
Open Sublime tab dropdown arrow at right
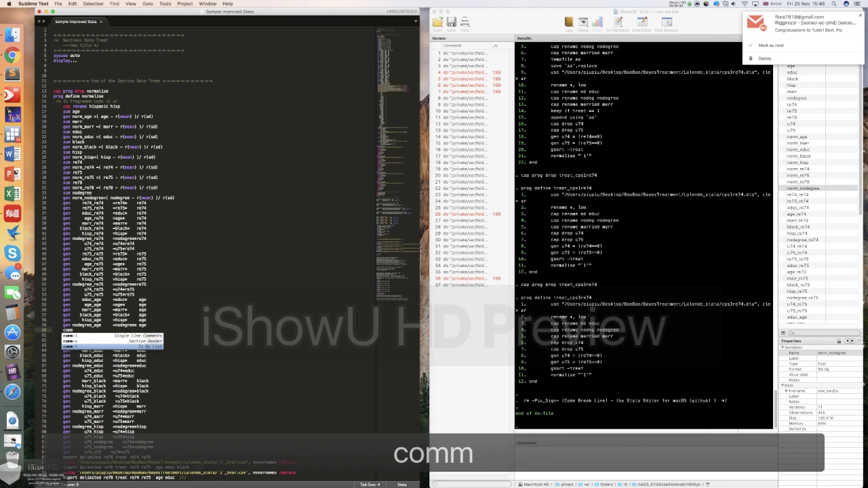[416, 21]
